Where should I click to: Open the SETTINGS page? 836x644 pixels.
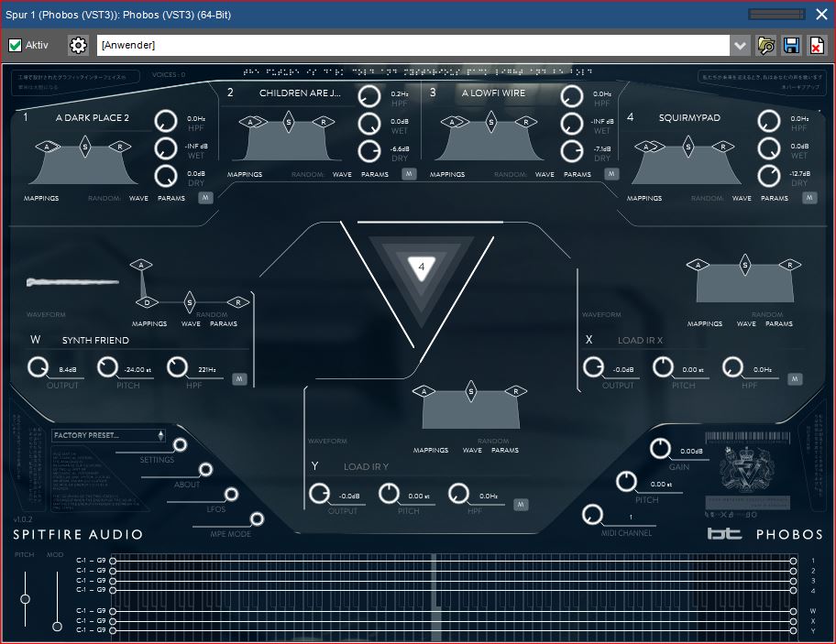(181, 445)
